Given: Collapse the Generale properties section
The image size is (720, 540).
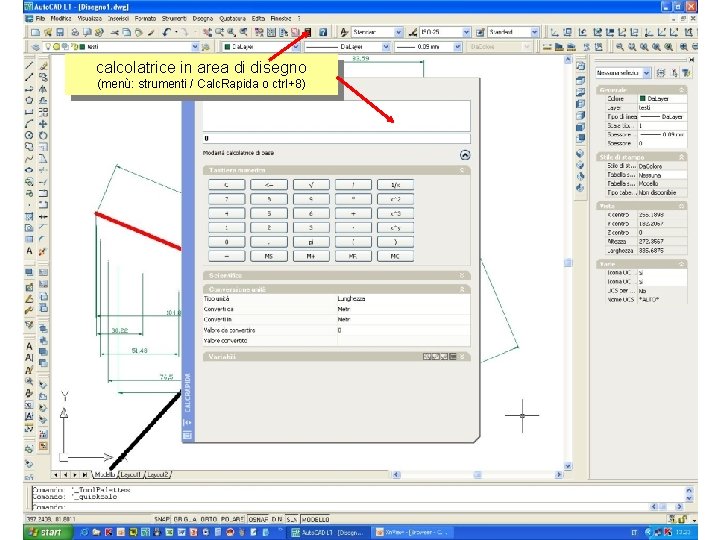Looking at the screenshot, I should pos(682,90).
